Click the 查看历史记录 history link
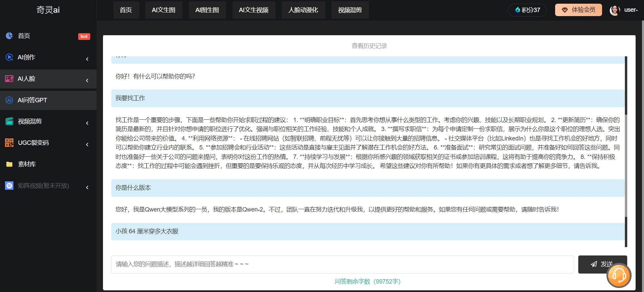 pyautogui.click(x=369, y=46)
